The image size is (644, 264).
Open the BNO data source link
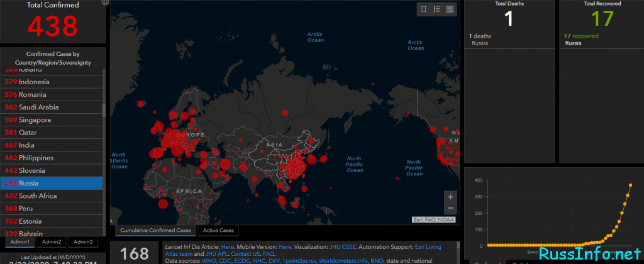(377, 261)
